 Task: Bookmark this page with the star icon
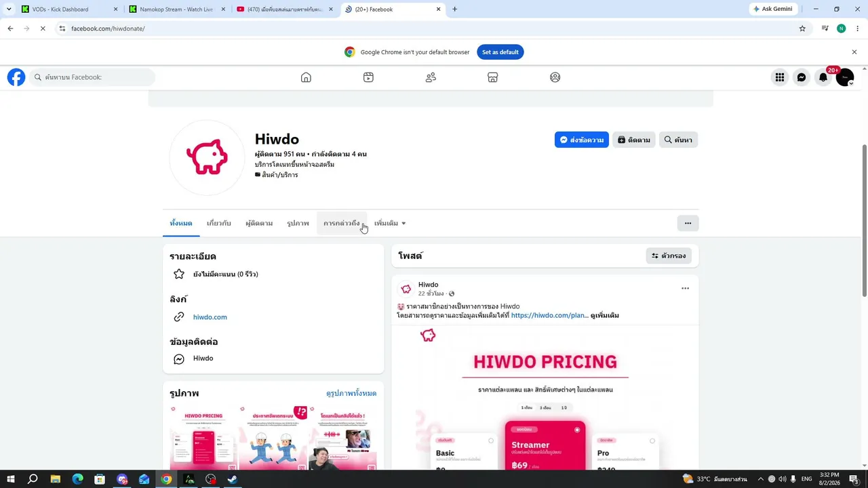802,28
